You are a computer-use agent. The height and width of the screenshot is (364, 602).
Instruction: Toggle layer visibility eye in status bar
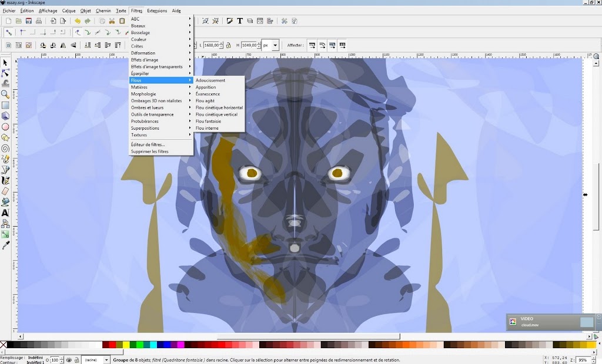(x=69, y=360)
